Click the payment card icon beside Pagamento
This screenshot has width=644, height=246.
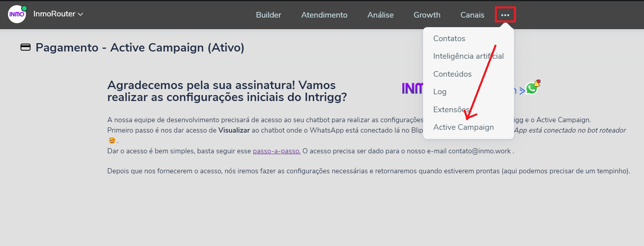pyautogui.click(x=26, y=48)
